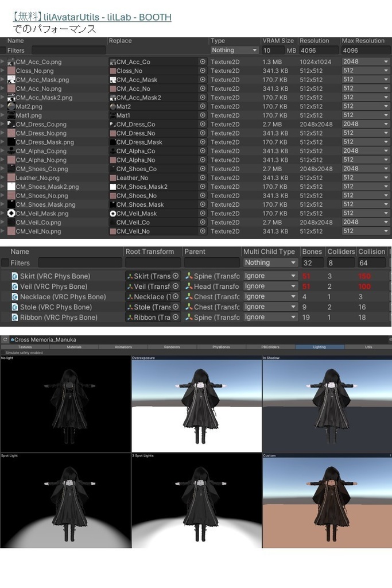Screen dimensions: 392x588
Task: Select the Custom lighting preview
Action: (x=327, y=501)
